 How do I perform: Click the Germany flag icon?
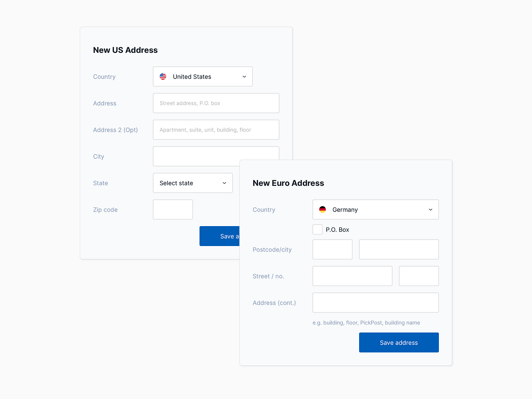coord(322,209)
